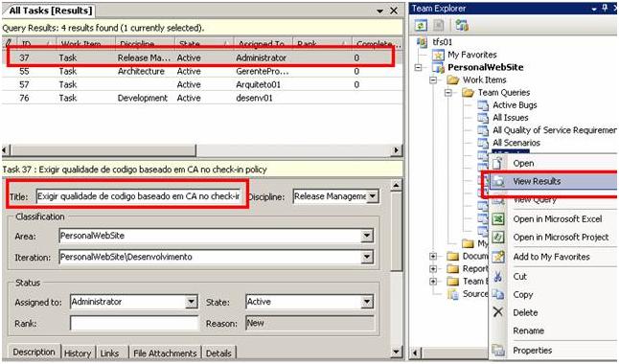Select task row 37 Release Management
Image resolution: width=619 pixels, height=364 pixels.
201,57
